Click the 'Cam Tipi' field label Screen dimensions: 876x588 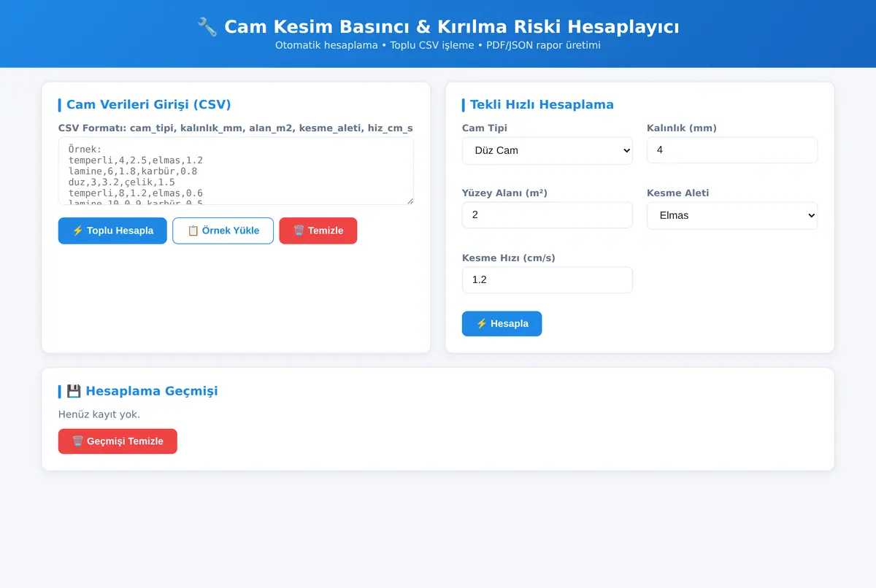pos(485,128)
